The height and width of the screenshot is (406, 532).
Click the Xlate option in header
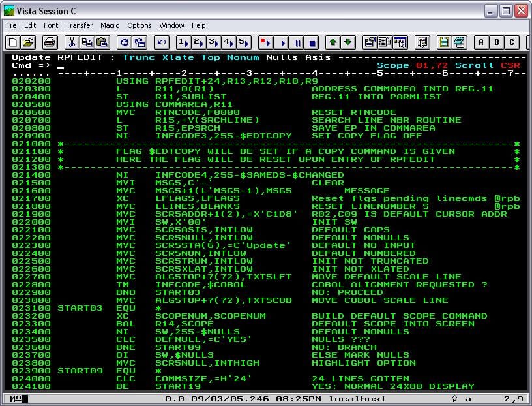pyautogui.click(x=178, y=57)
